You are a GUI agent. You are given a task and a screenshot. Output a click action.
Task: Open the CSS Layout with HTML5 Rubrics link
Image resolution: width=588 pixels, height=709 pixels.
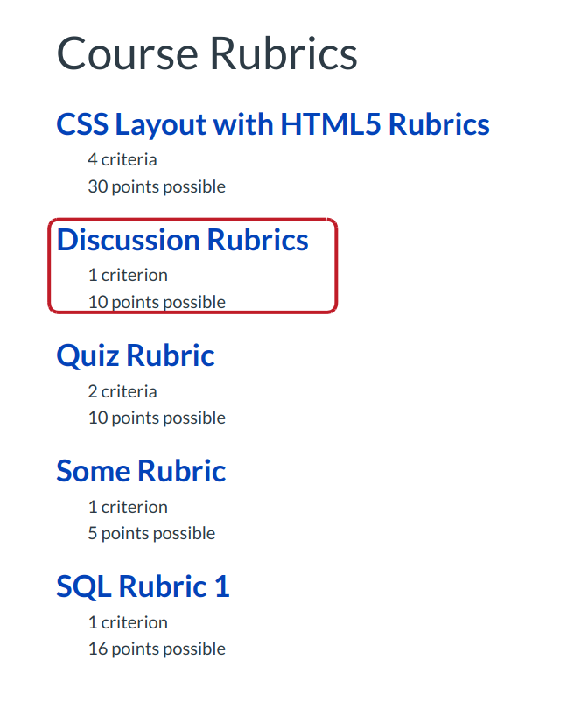point(272,124)
